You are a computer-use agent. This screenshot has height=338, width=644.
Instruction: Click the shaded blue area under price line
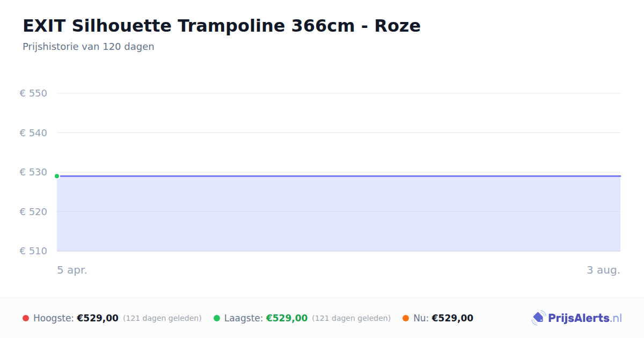pyautogui.click(x=339, y=214)
